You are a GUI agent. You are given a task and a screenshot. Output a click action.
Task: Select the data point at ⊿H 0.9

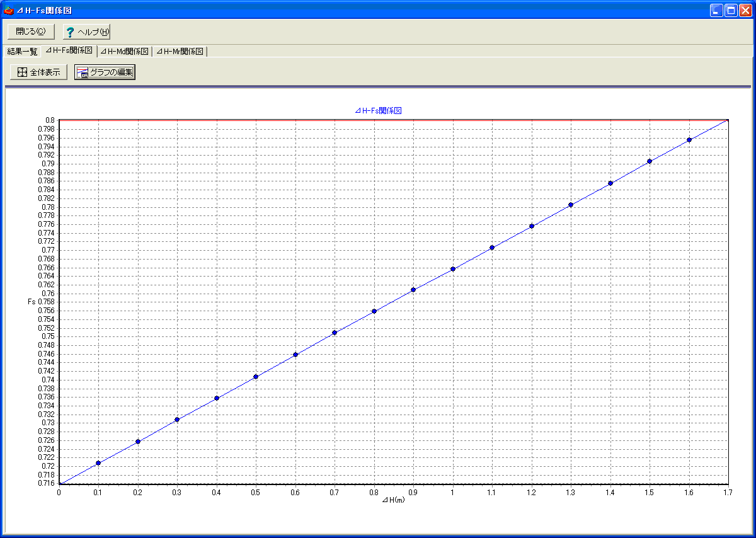point(413,290)
